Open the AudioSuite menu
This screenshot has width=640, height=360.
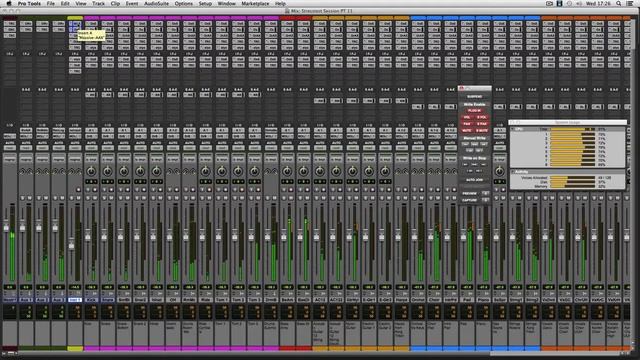(x=156, y=3)
